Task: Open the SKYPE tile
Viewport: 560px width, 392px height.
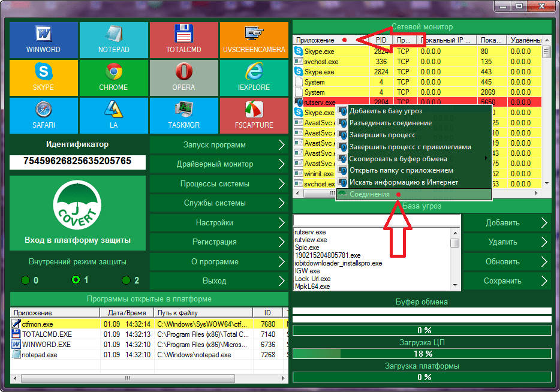Action: (44, 78)
